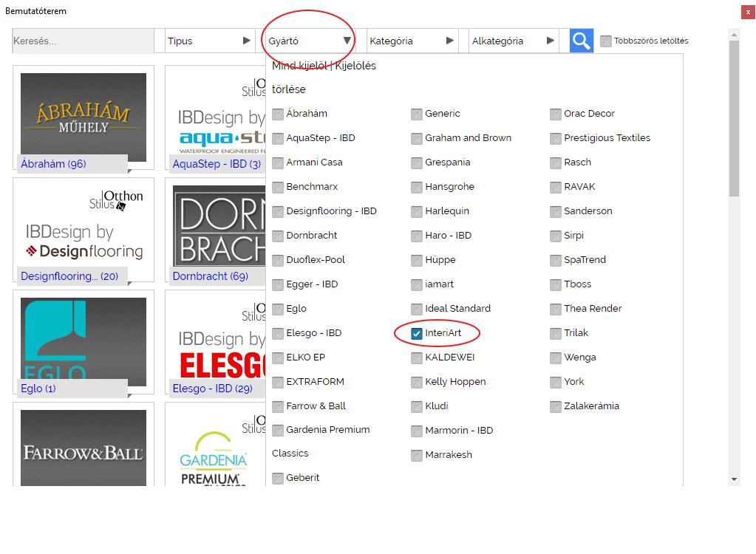Viewport: 756px width, 554px height.
Task: Tick the RAVAK checkbox
Action: tap(556, 188)
